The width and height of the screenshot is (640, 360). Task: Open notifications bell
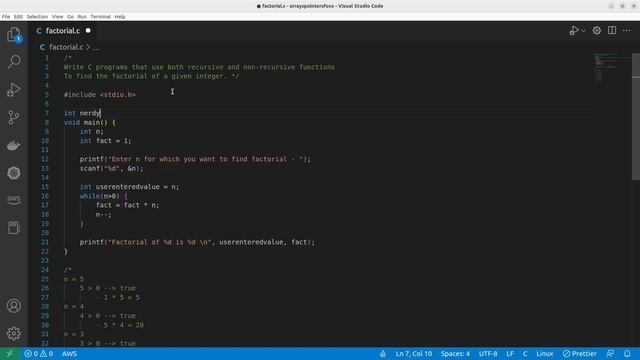pos(627,354)
